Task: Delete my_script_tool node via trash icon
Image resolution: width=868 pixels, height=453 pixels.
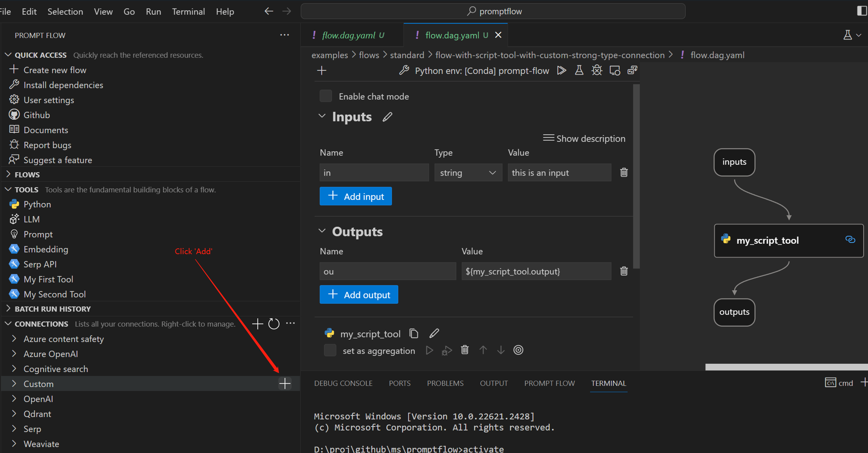Action: (x=465, y=350)
